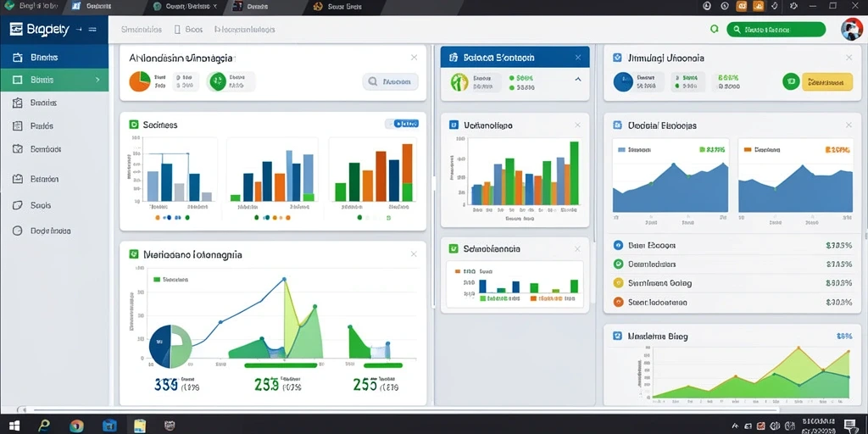
Task: Click the green progress bar under area chart
Action: coord(281,365)
